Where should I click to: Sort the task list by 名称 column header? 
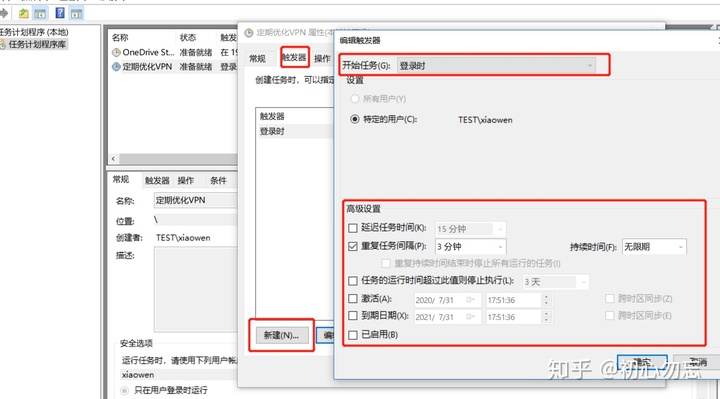142,38
